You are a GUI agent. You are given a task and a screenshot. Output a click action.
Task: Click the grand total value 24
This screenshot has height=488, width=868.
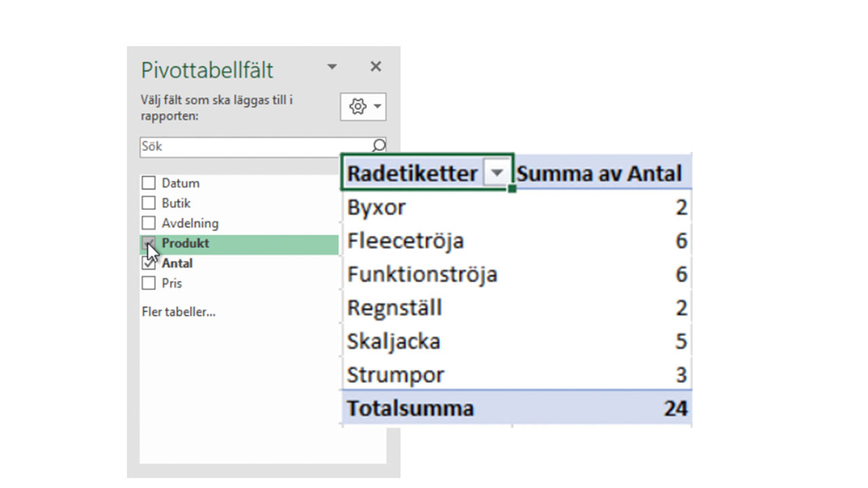pos(675,408)
